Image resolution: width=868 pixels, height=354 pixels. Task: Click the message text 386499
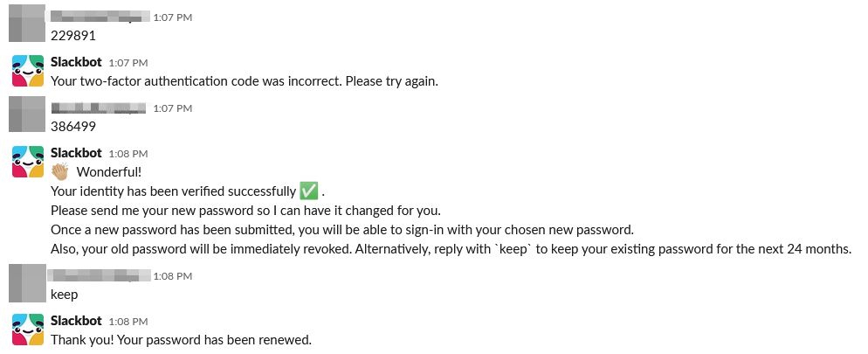coord(73,127)
